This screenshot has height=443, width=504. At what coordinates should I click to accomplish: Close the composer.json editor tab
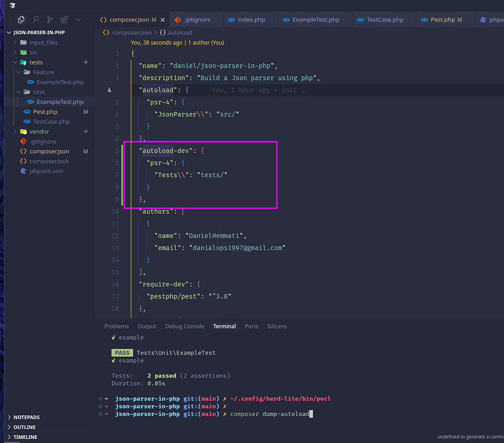[x=162, y=20]
